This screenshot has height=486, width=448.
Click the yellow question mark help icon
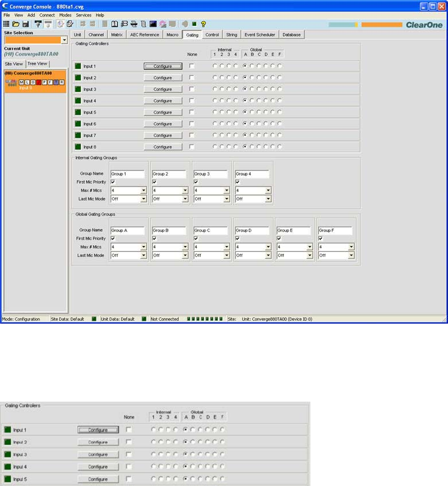click(x=203, y=24)
